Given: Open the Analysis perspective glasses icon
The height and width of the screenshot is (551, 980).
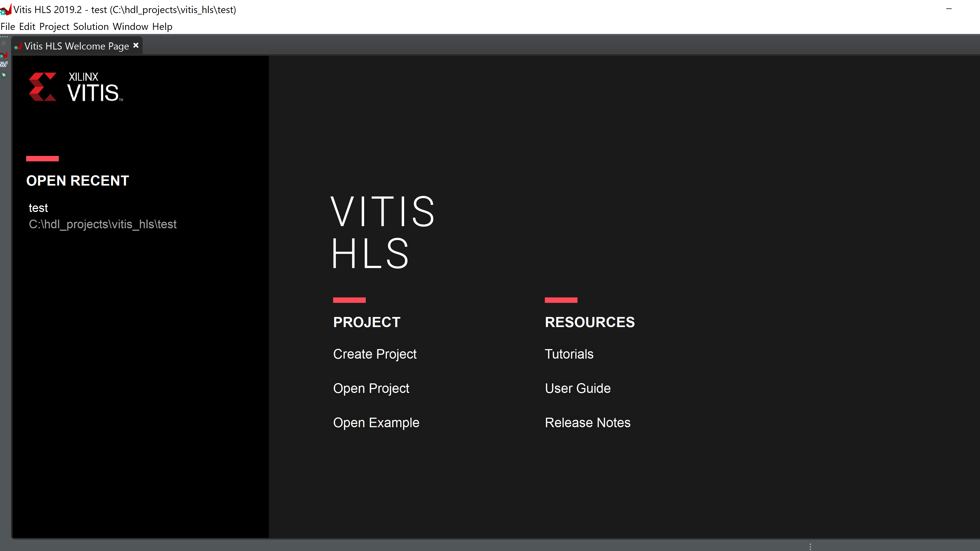Looking at the screenshot, I should coord(4,64).
